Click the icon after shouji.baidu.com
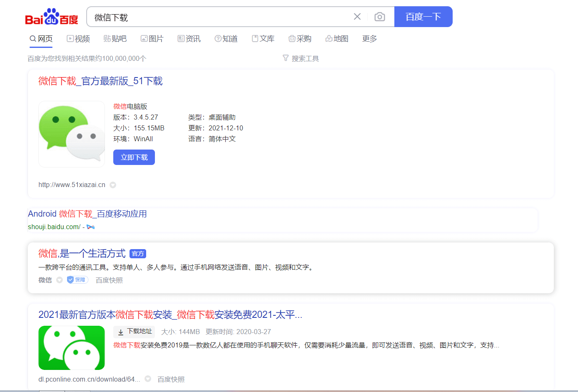The image size is (578, 392). click(x=90, y=227)
